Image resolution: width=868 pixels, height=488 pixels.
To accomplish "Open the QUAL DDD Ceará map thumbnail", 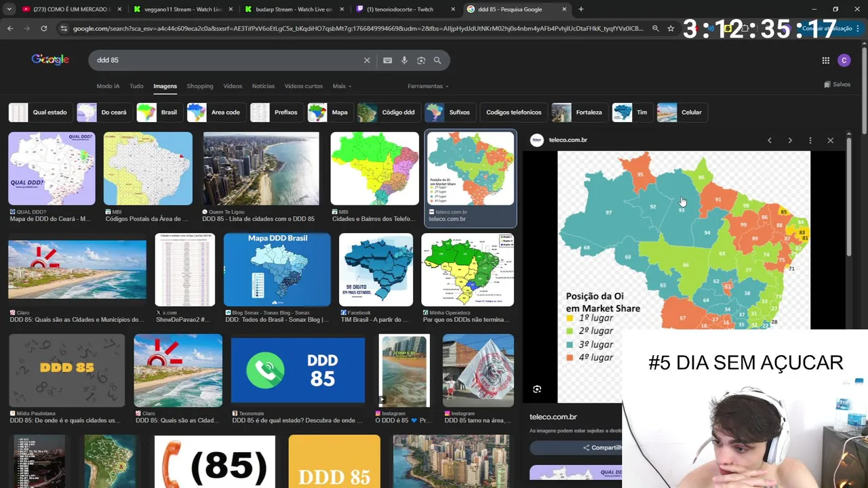I will (x=52, y=168).
